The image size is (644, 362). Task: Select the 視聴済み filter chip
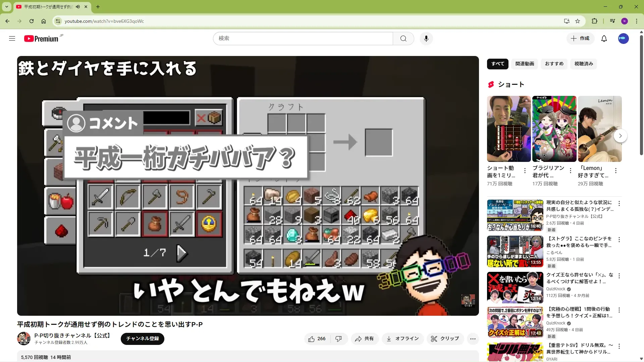tap(583, 64)
